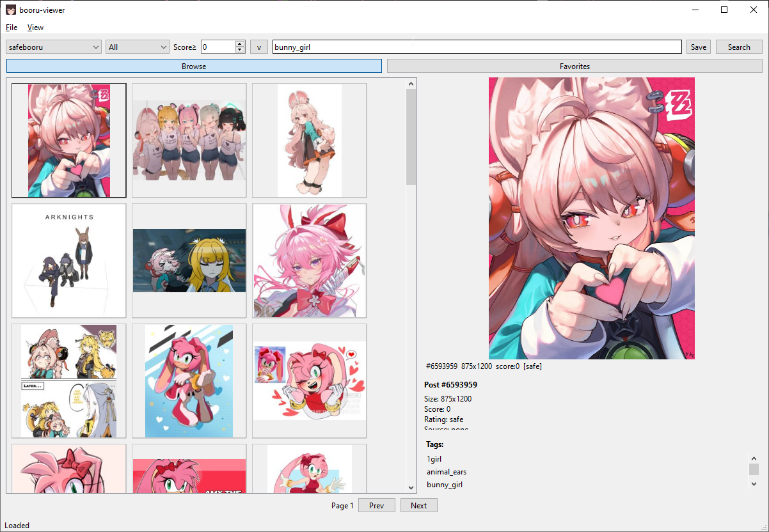The height and width of the screenshot is (532, 769).
Task: Click the booru-viewer icon in the title bar
Action: coord(11,10)
